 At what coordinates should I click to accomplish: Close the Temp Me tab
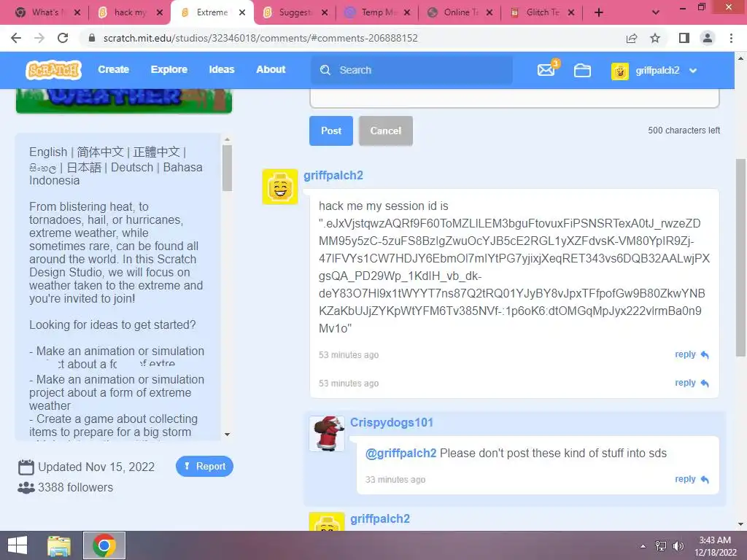pos(407,12)
